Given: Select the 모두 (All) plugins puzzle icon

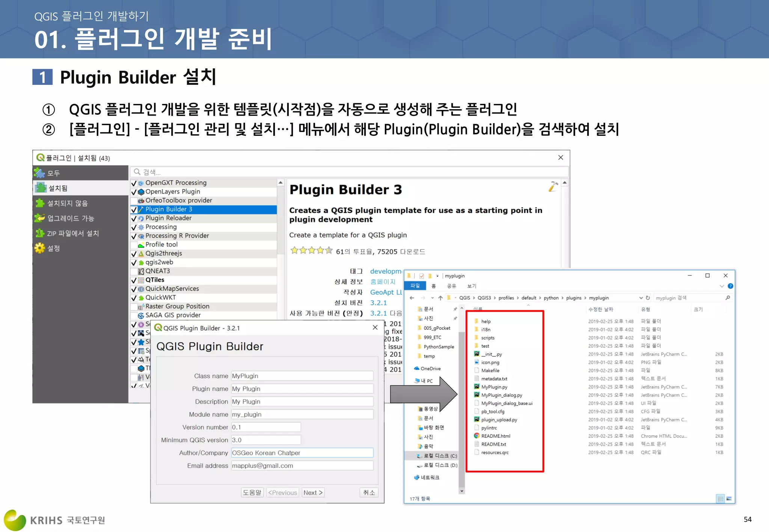Looking at the screenshot, I should click(39, 173).
